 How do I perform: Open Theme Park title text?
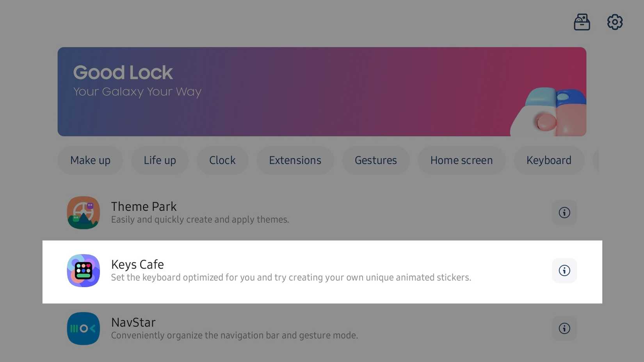coord(144,206)
